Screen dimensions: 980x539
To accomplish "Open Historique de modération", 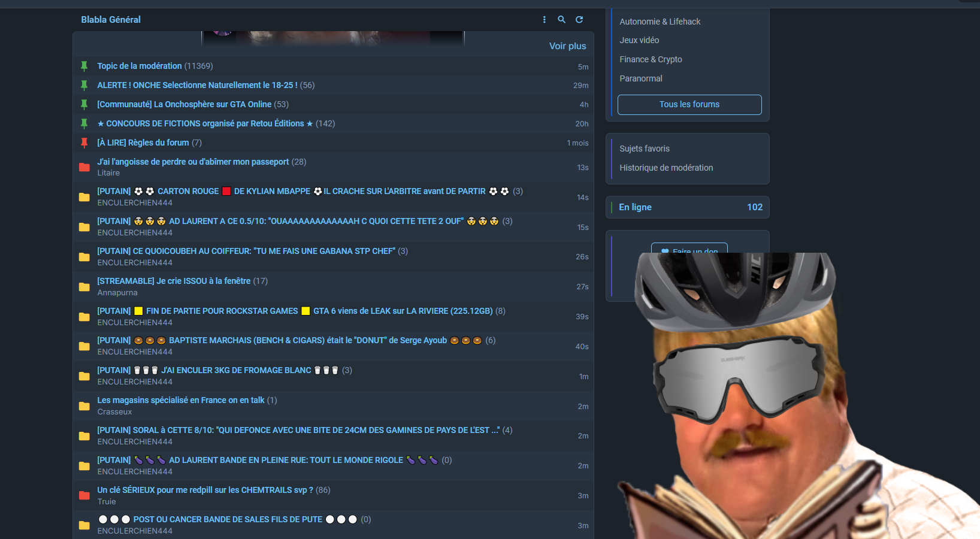I will coord(666,168).
